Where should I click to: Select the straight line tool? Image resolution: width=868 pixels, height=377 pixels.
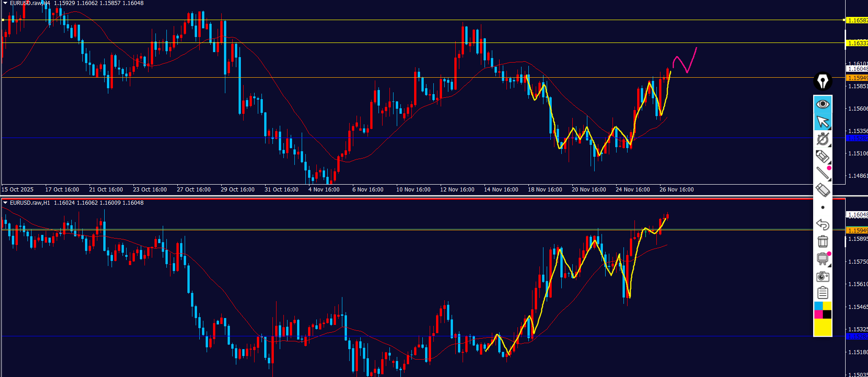822,173
